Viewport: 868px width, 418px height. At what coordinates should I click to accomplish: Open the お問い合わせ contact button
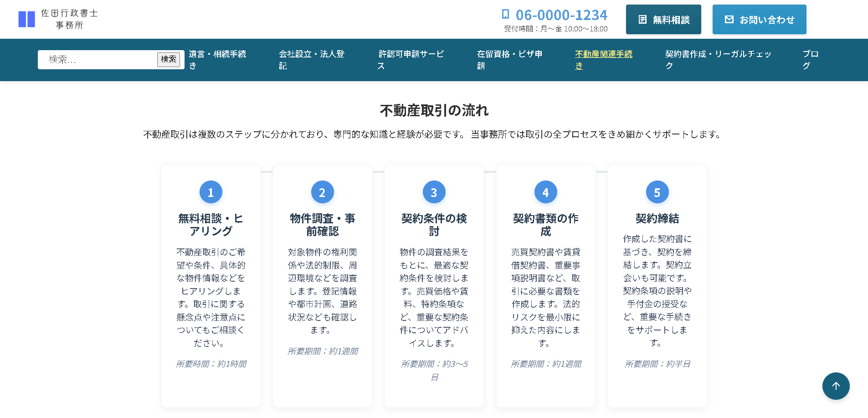(x=759, y=20)
